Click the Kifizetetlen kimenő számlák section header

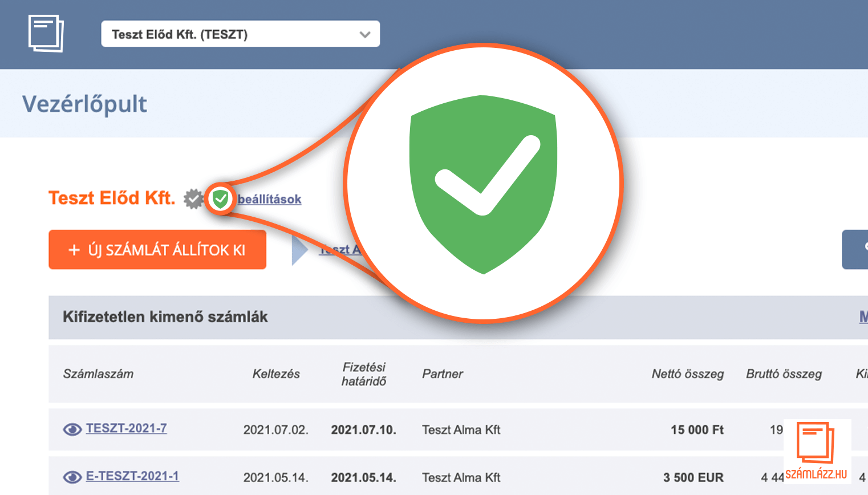pyautogui.click(x=165, y=317)
